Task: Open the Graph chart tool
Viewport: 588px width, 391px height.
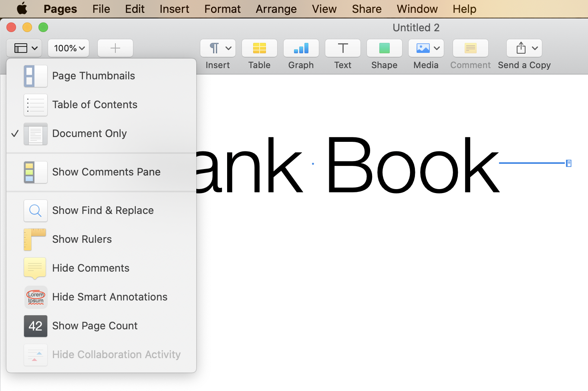Action: click(x=301, y=48)
